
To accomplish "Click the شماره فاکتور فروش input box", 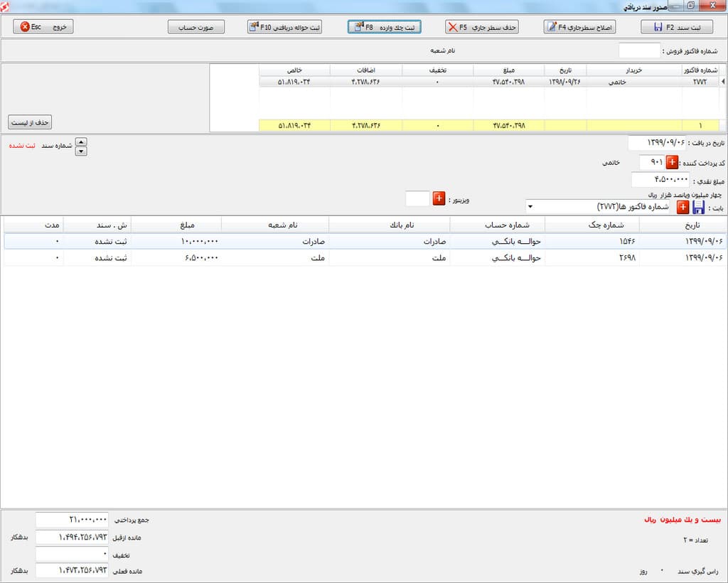I will (639, 50).
